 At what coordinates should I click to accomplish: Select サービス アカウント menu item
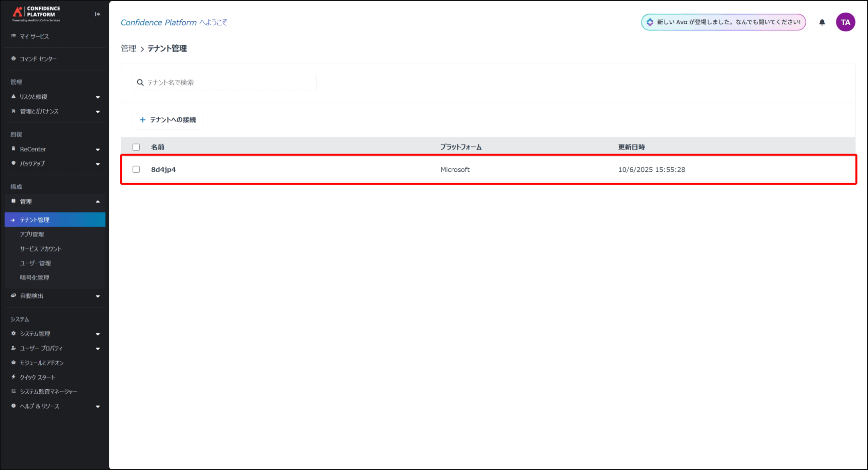(41, 249)
